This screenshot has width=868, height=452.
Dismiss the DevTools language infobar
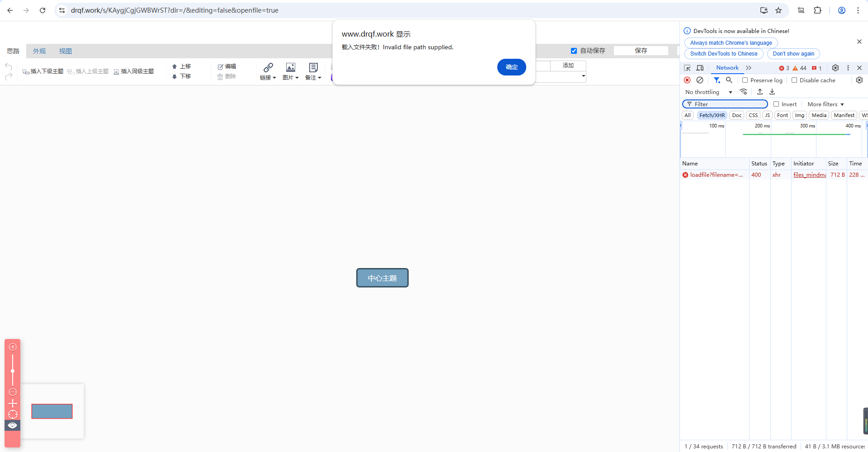coord(859,42)
